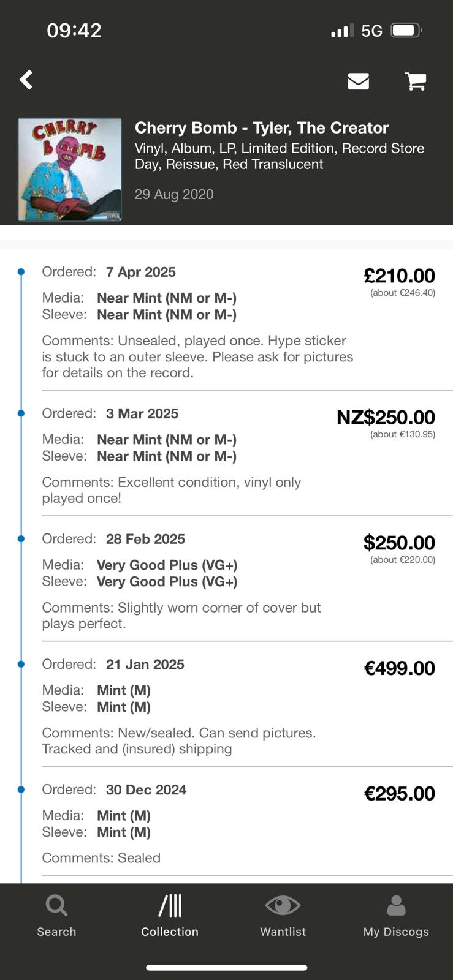This screenshot has width=453, height=980.
Task: Tap the £210.00 price
Action: 399,276
